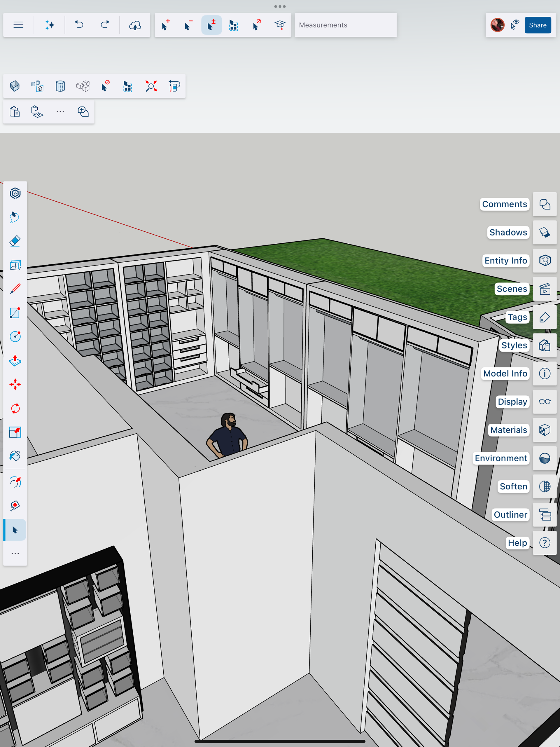Select the Eraser tool
Viewport: 560px width, 747px height.
[x=15, y=241]
